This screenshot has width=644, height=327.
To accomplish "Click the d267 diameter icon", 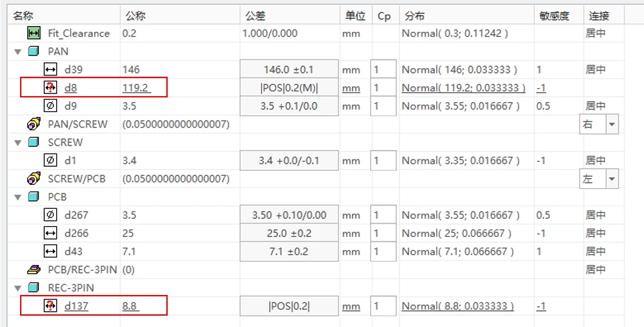I will point(49,215).
